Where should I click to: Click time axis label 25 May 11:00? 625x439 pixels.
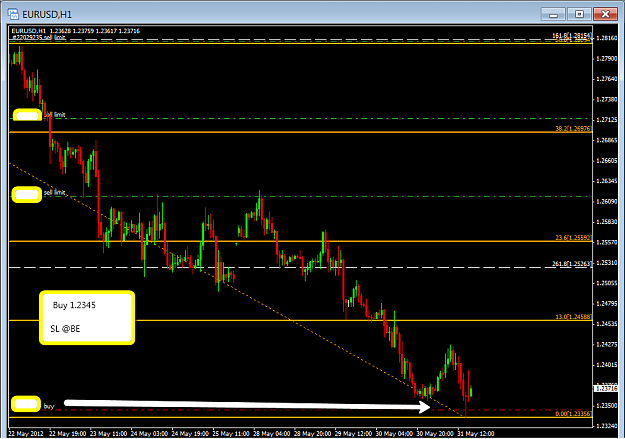pos(231,433)
